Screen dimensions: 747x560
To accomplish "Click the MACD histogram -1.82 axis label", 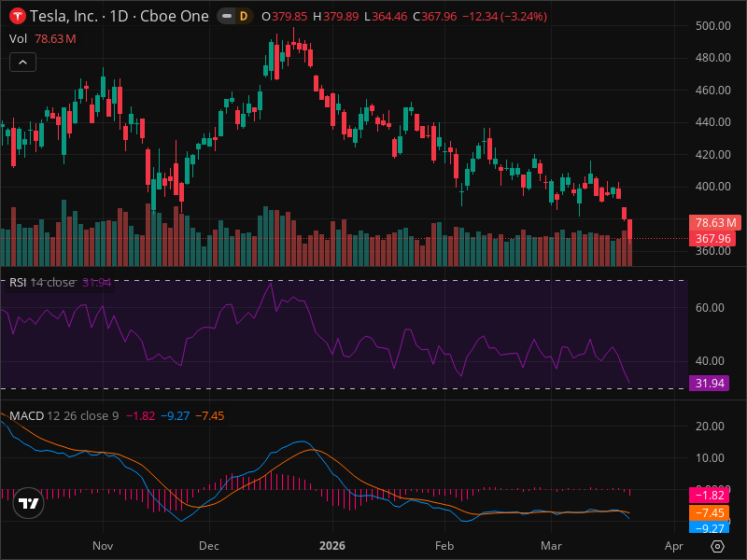I will click(709, 496).
